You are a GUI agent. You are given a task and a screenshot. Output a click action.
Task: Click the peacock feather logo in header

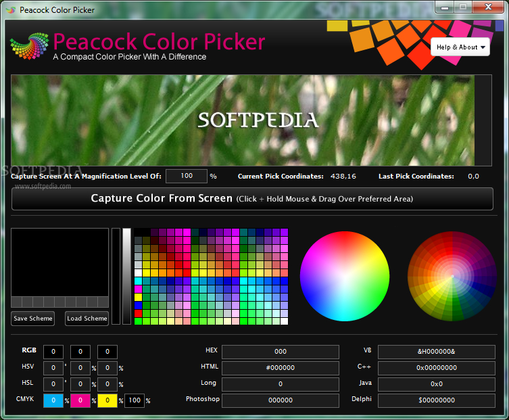point(30,46)
